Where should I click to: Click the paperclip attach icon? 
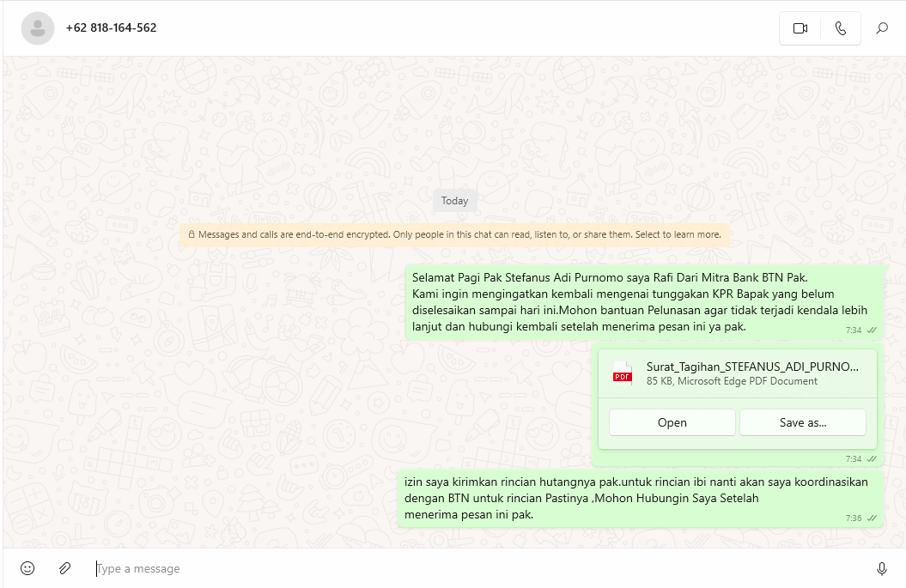pos(64,568)
